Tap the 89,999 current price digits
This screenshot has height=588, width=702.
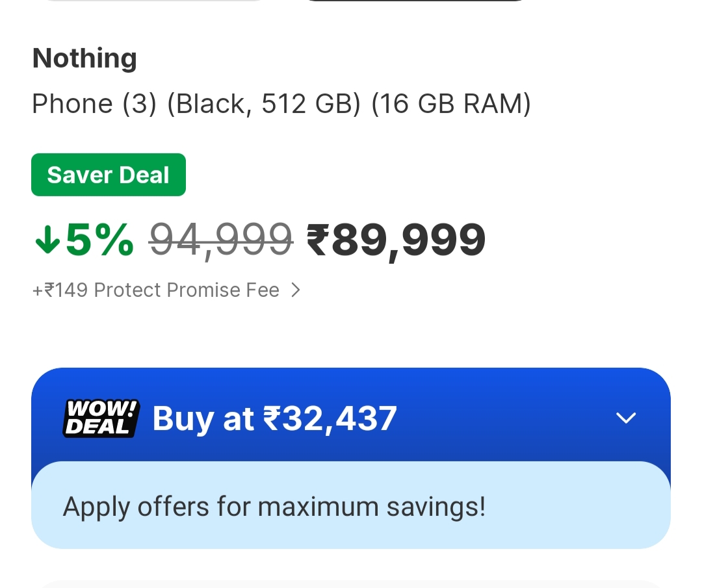(408, 240)
